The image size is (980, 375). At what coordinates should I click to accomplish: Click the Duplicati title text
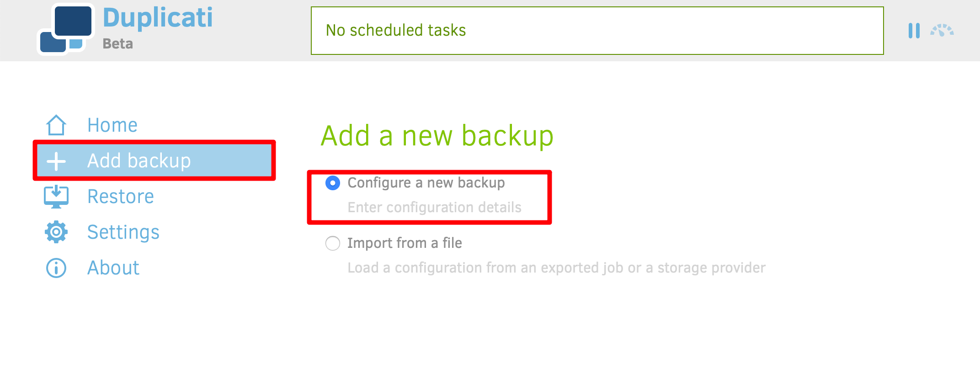[158, 18]
